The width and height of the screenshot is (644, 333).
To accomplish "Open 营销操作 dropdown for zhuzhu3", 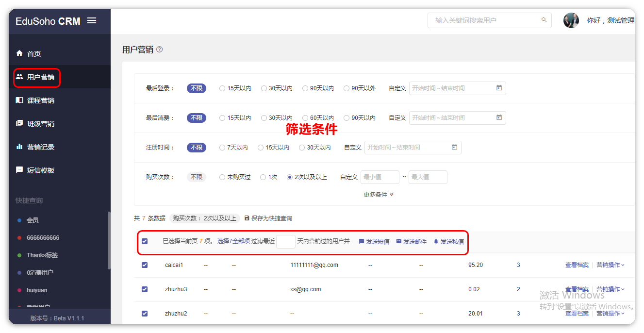I will (x=610, y=289).
